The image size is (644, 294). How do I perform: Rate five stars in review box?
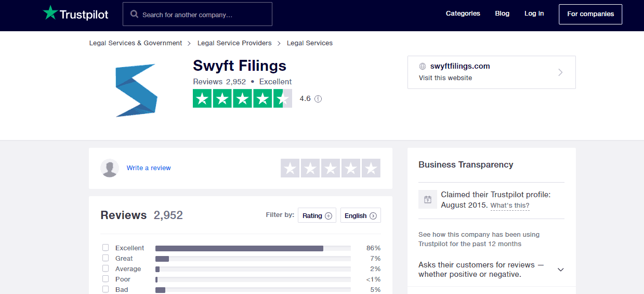tap(371, 168)
